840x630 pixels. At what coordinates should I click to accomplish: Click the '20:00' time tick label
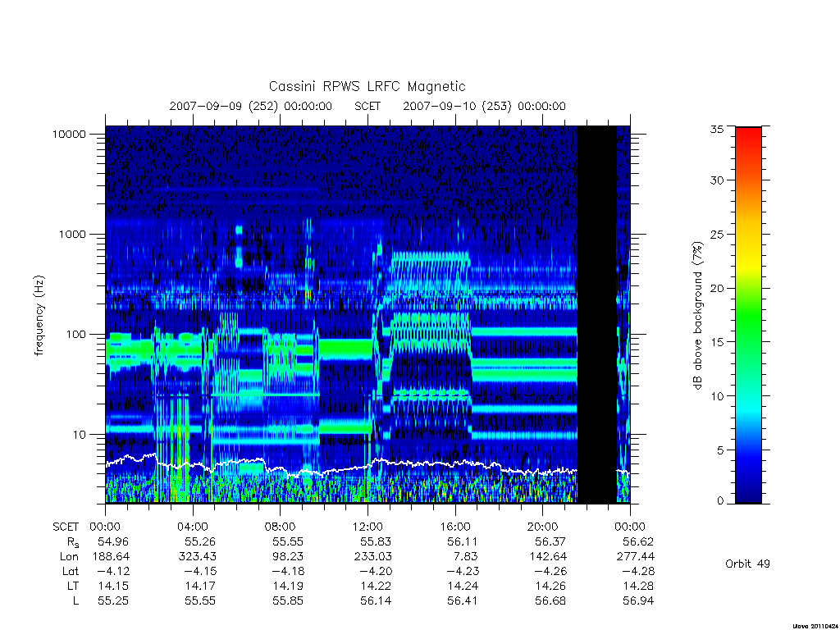(542, 527)
